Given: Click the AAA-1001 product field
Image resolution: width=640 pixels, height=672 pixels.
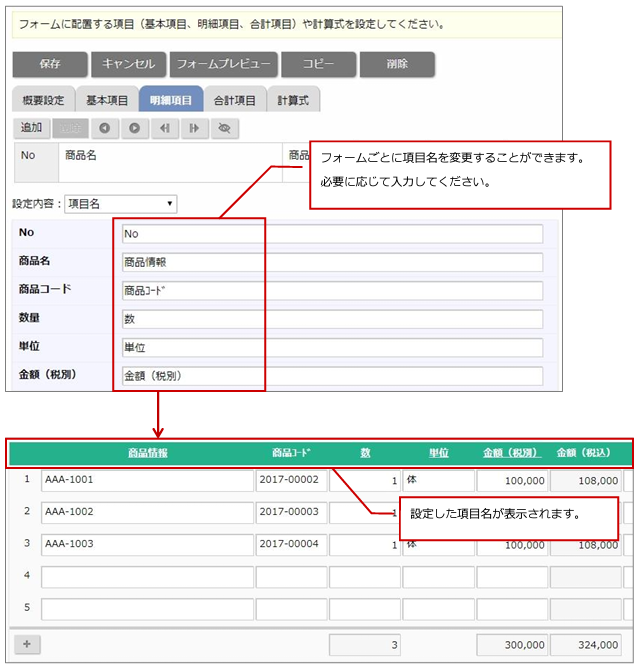Looking at the screenshot, I should 147,481.
